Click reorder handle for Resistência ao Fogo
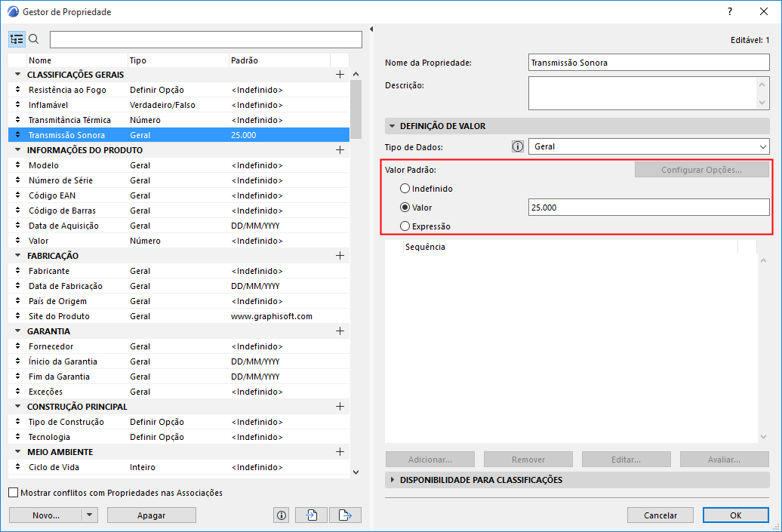 coord(17,90)
